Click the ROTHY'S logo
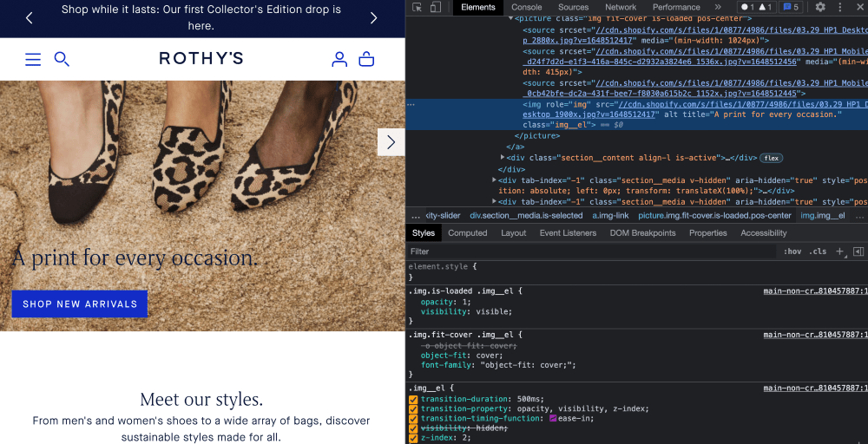 pos(201,58)
